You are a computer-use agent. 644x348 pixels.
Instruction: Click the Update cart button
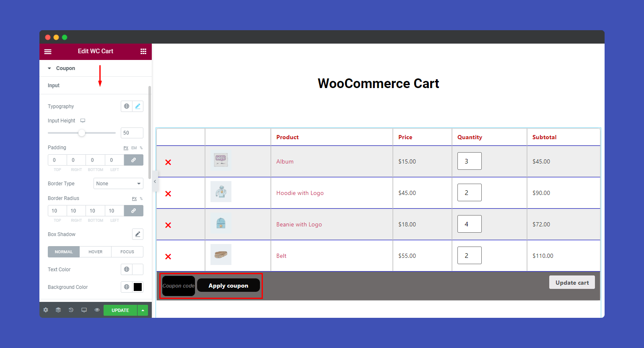coord(572,283)
